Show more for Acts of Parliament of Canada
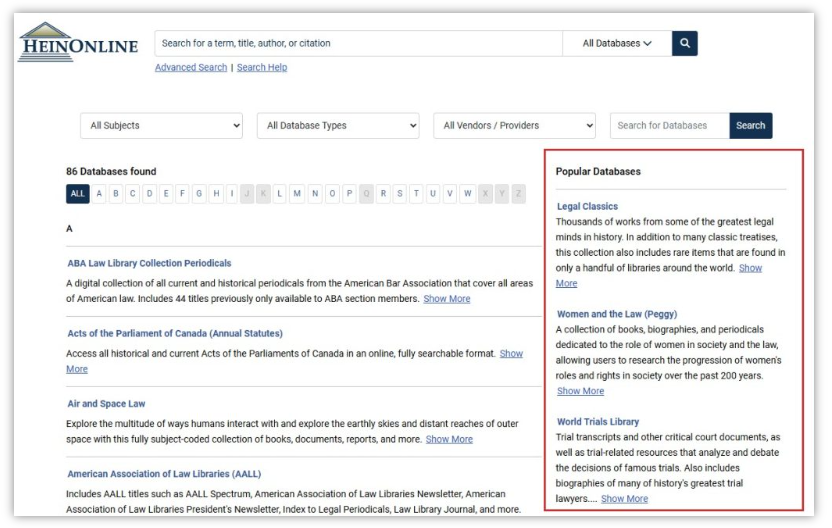The height and width of the screenshot is (528, 832). (x=510, y=354)
